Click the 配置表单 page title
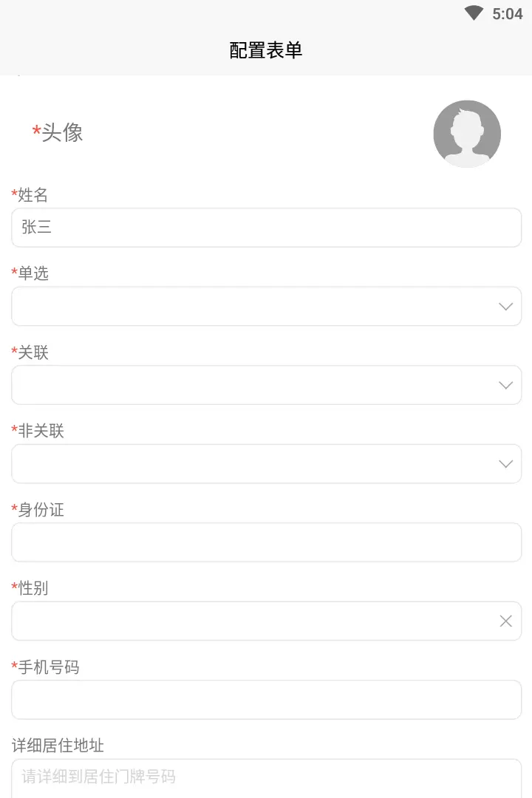This screenshot has height=798, width=532. (266, 50)
